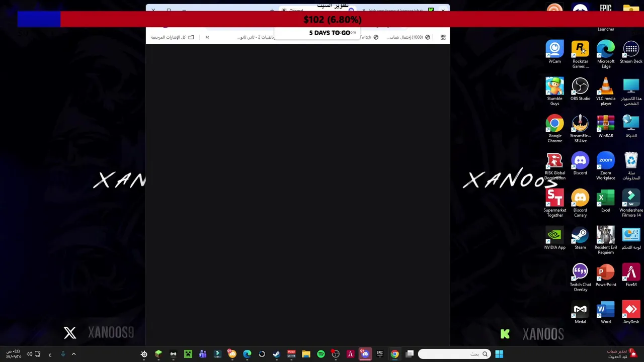Open Microsoft Teams from taskbar

[203, 354]
